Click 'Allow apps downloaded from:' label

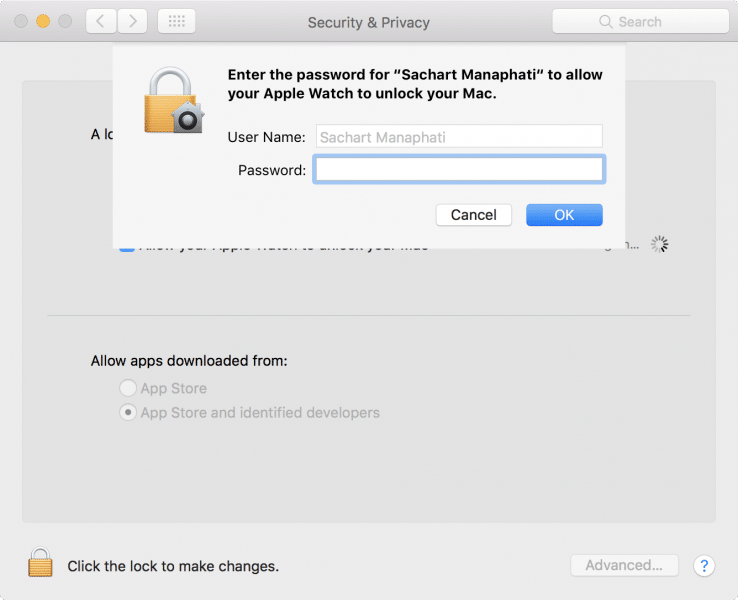coord(189,361)
